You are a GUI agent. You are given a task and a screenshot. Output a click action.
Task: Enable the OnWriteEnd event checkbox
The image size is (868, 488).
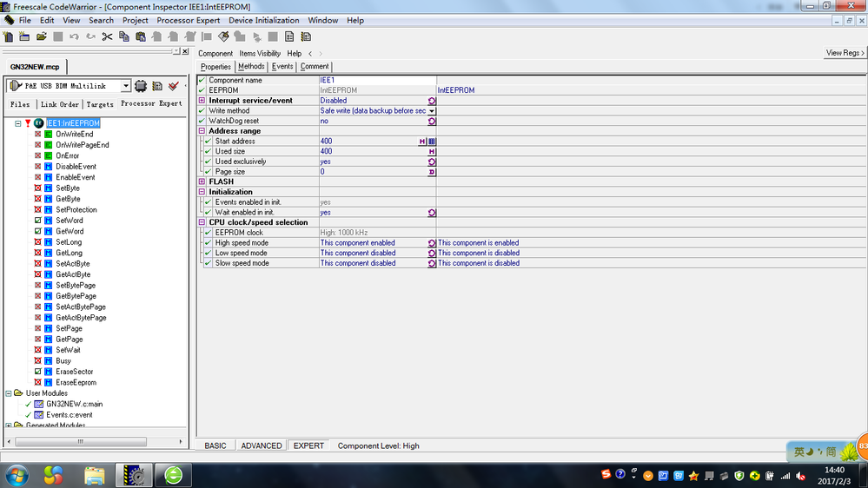(37, 134)
